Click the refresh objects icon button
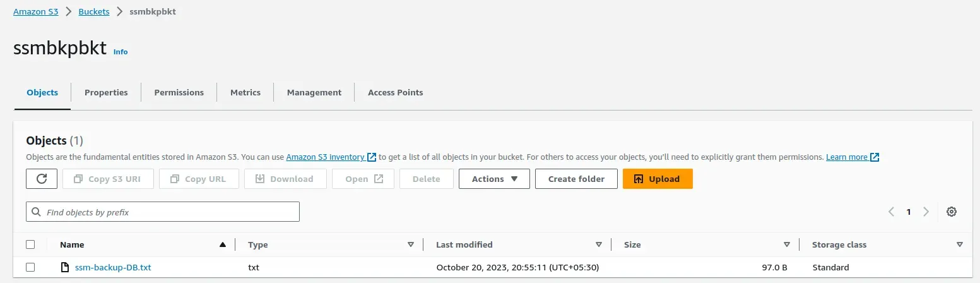Image resolution: width=980 pixels, height=283 pixels. pyautogui.click(x=42, y=179)
